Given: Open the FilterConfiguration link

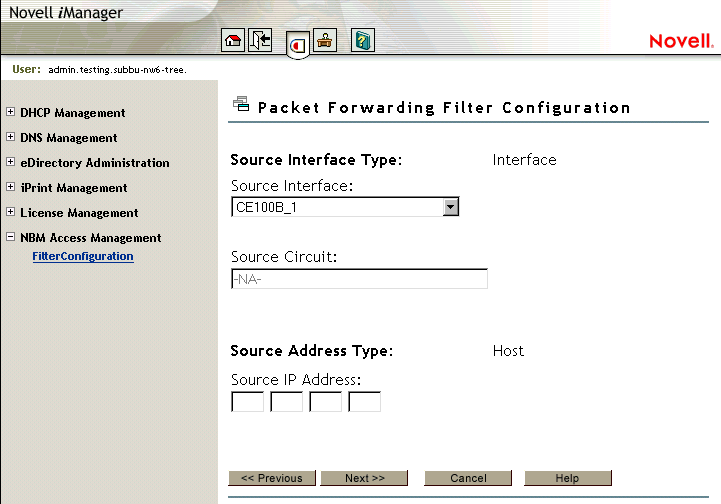Looking at the screenshot, I should 83,256.
